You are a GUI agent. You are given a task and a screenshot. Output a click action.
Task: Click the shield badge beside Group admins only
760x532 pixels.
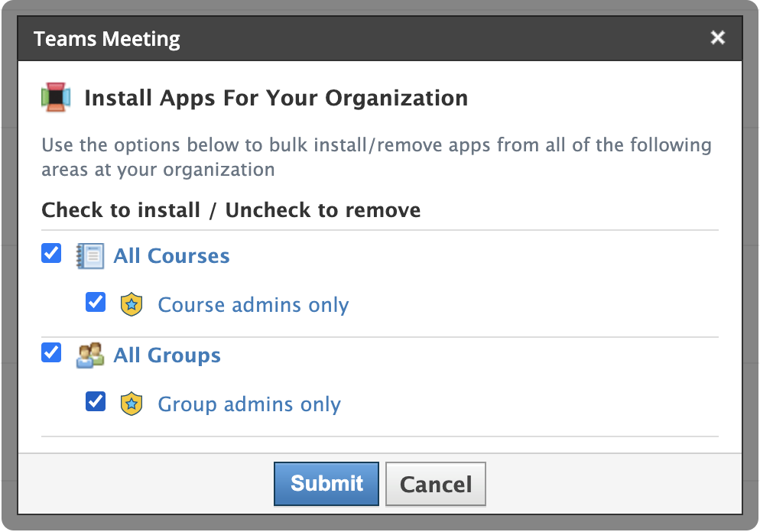coord(132,404)
